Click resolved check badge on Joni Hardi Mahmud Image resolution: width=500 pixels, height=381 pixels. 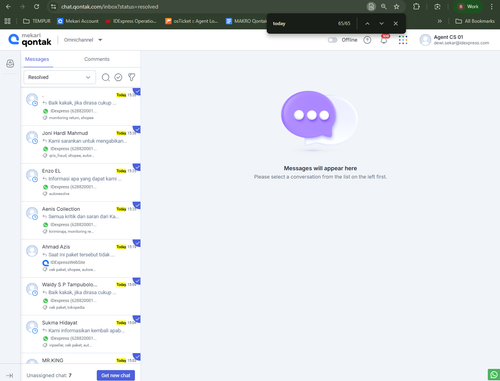tap(137, 129)
